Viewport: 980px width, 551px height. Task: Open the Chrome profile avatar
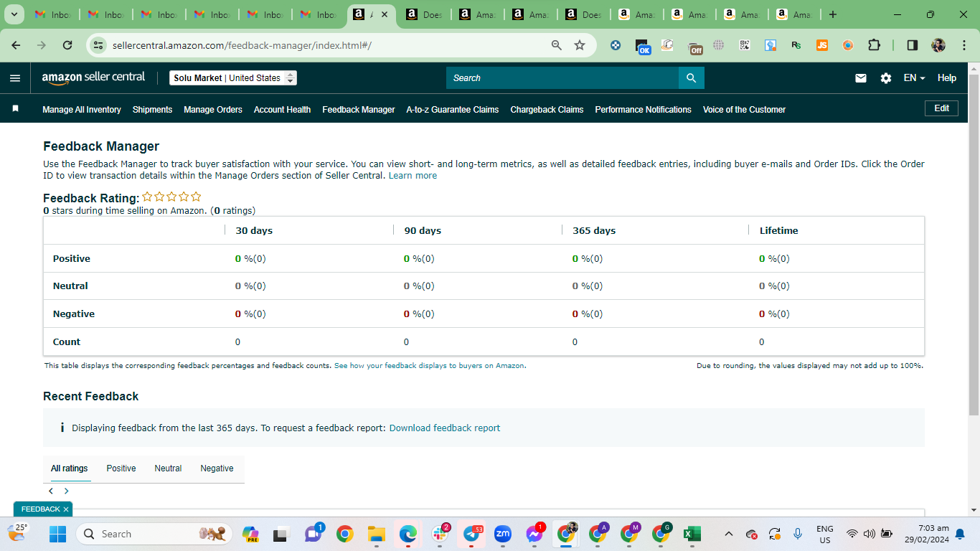(938, 45)
